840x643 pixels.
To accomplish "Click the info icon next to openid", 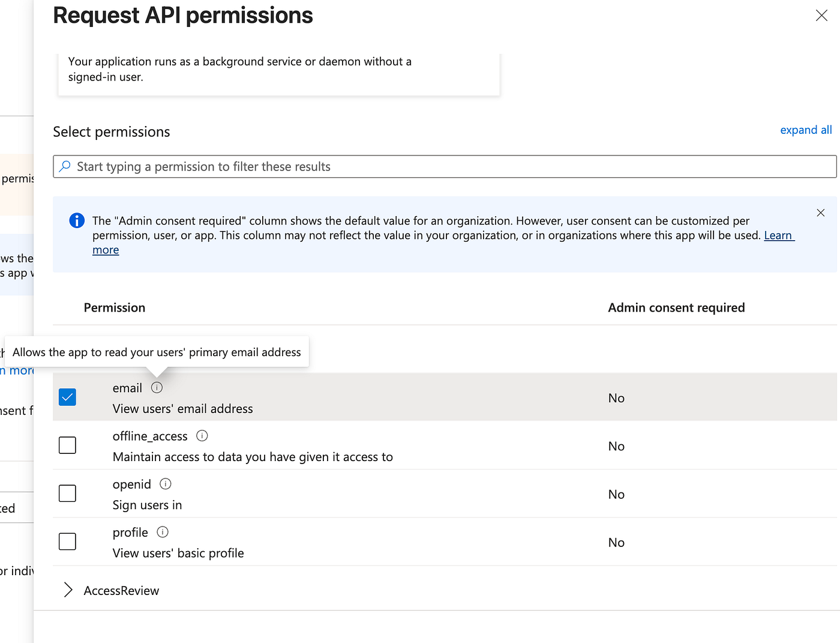I will (166, 484).
